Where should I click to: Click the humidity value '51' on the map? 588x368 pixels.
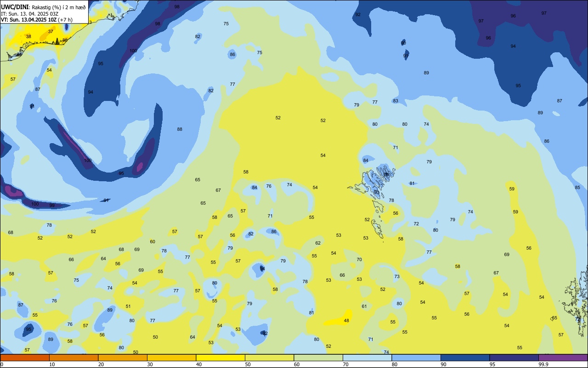(x=128, y=306)
